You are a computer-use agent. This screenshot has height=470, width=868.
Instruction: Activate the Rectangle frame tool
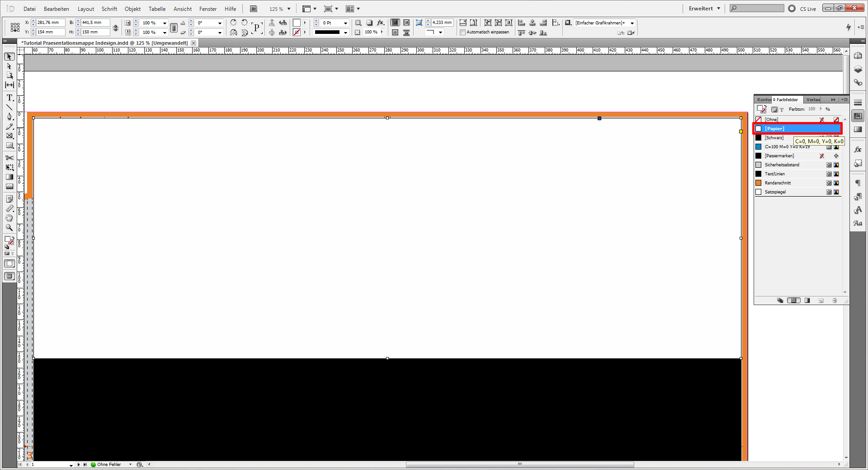tap(9, 136)
